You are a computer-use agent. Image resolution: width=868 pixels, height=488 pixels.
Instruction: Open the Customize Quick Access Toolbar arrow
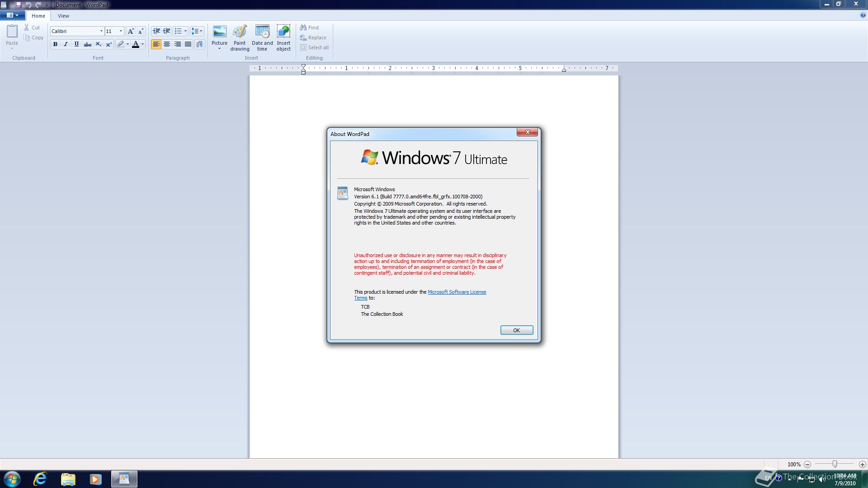pos(47,5)
